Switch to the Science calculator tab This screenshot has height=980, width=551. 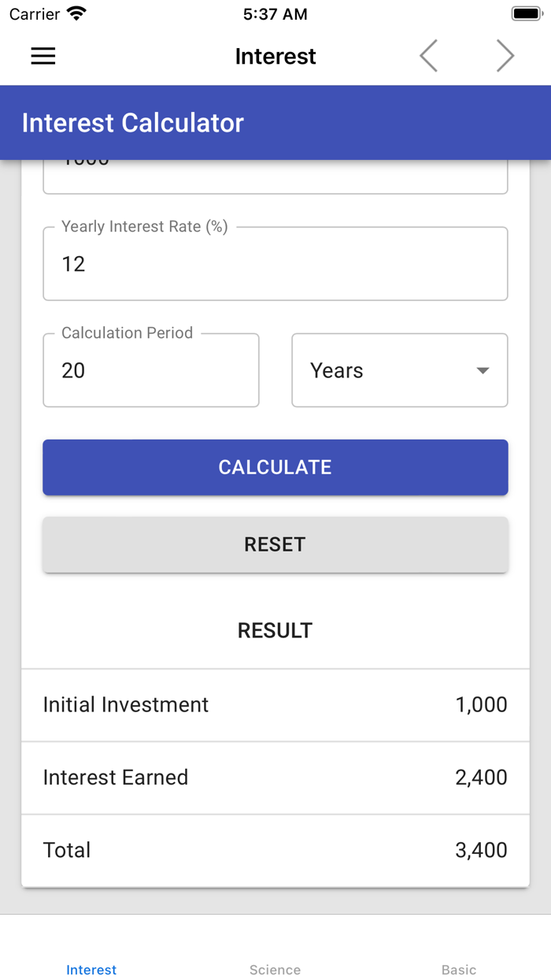tap(275, 970)
